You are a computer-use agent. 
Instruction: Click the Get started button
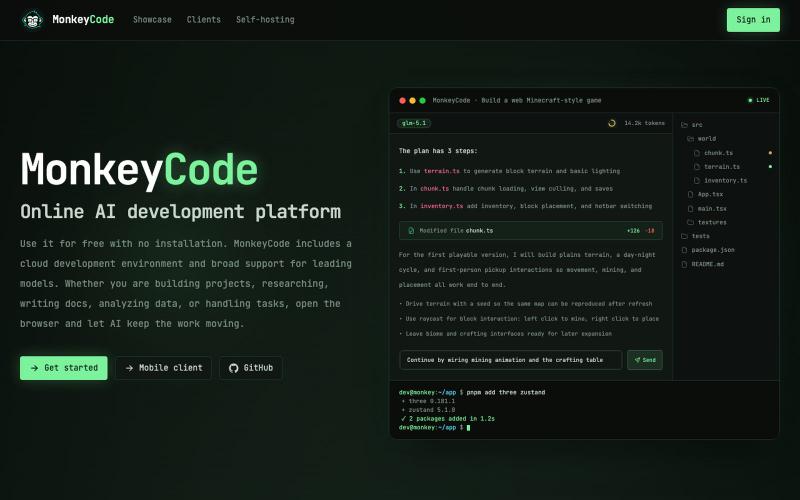click(64, 368)
